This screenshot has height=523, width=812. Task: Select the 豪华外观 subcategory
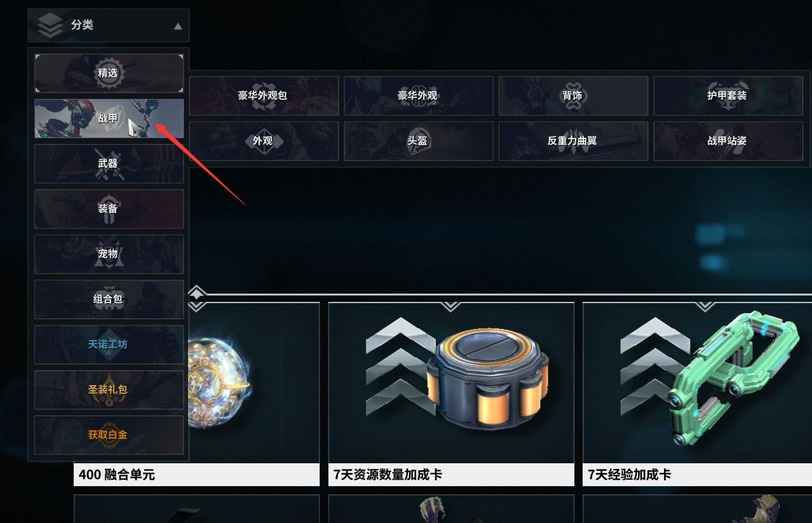click(419, 96)
